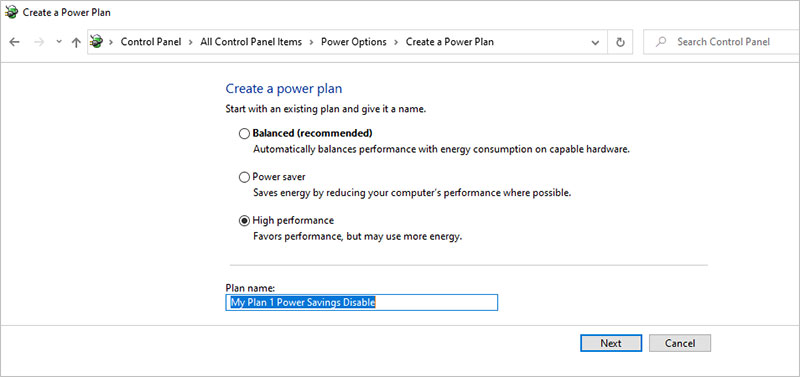Expand the address bar history dropdown
Viewport: 800px width, 377px height.
595,42
